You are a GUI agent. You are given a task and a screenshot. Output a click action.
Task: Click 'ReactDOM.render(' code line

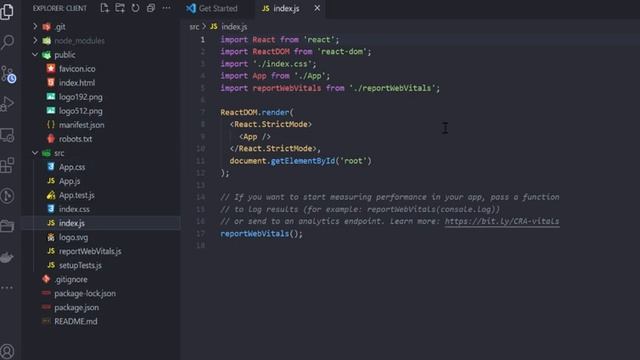click(257, 112)
